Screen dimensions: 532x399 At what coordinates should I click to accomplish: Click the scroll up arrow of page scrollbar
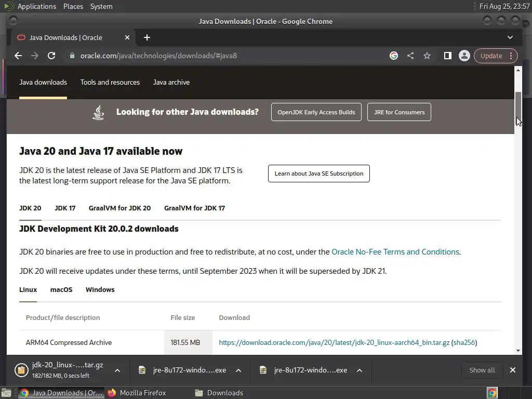(518, 70)
